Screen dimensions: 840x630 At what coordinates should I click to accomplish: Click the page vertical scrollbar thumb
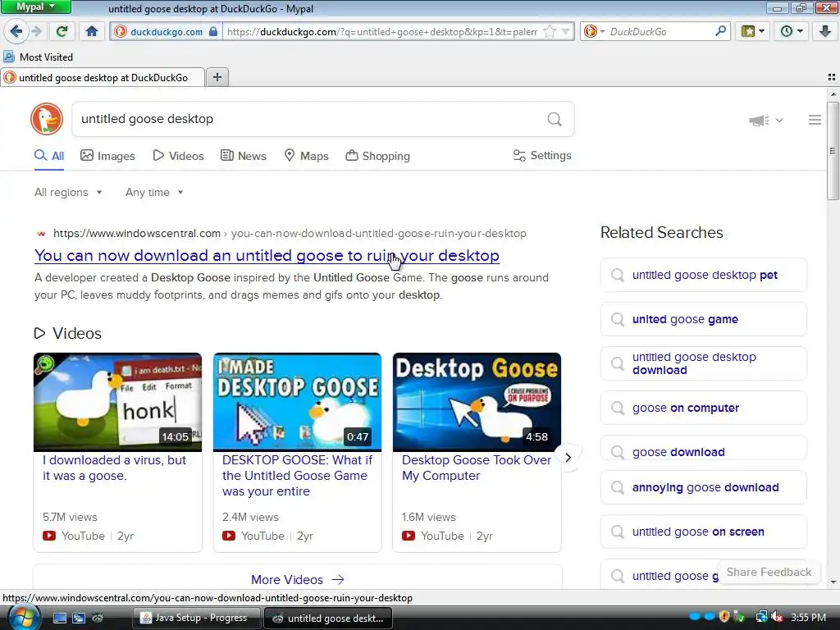pos(833,151)
